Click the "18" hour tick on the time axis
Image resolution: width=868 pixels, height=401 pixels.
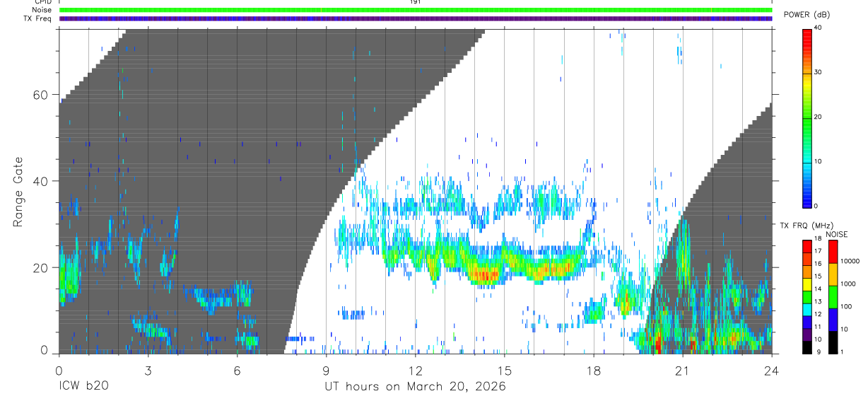point(594,370)
